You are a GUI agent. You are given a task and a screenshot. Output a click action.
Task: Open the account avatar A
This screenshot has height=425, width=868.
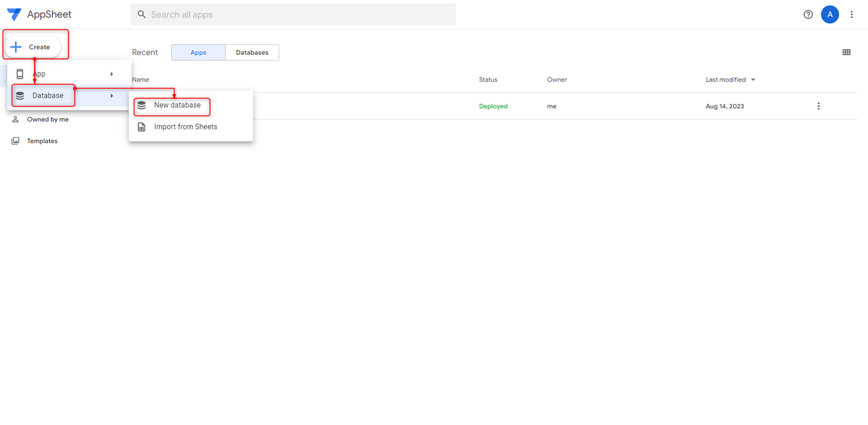(830, 14)
